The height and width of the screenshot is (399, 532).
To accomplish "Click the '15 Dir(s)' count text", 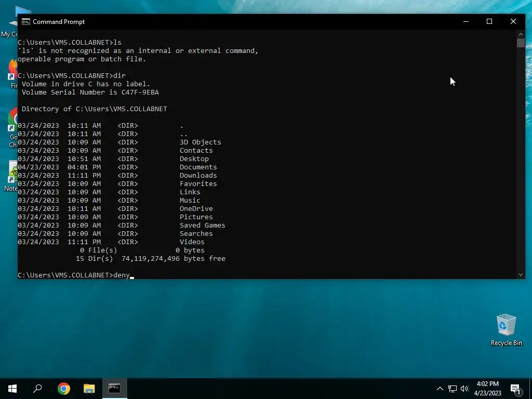I will click(x=95, y=259).
